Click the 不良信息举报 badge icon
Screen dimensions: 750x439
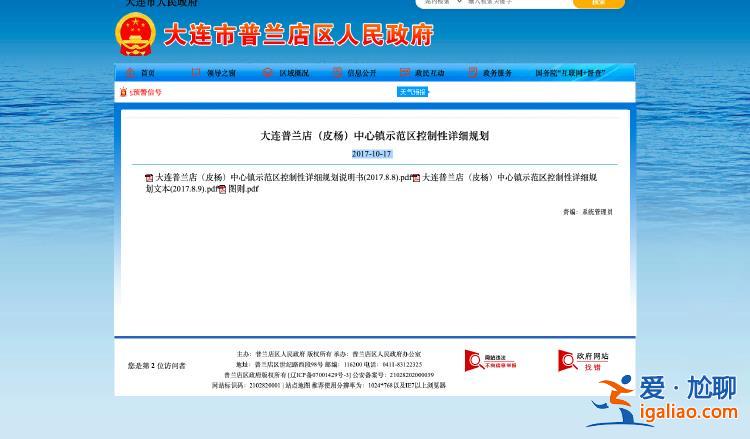(x=491, y=361)
